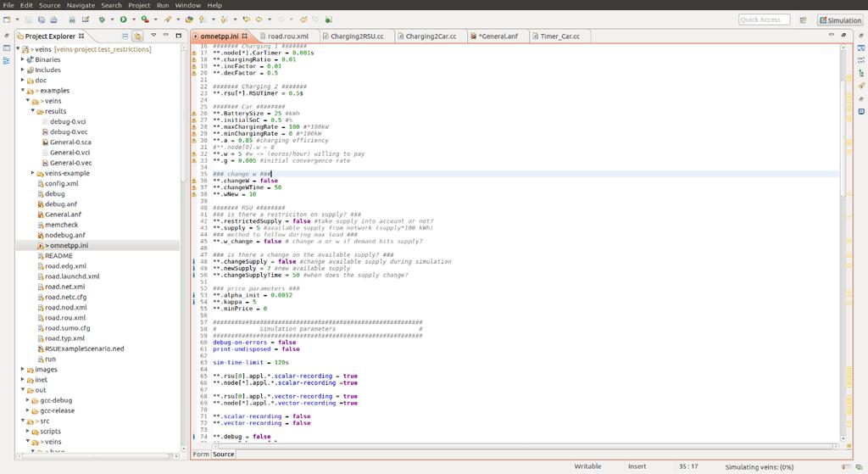Switch to Form editor page tab

pyautogui.click(x=200, y=454)
